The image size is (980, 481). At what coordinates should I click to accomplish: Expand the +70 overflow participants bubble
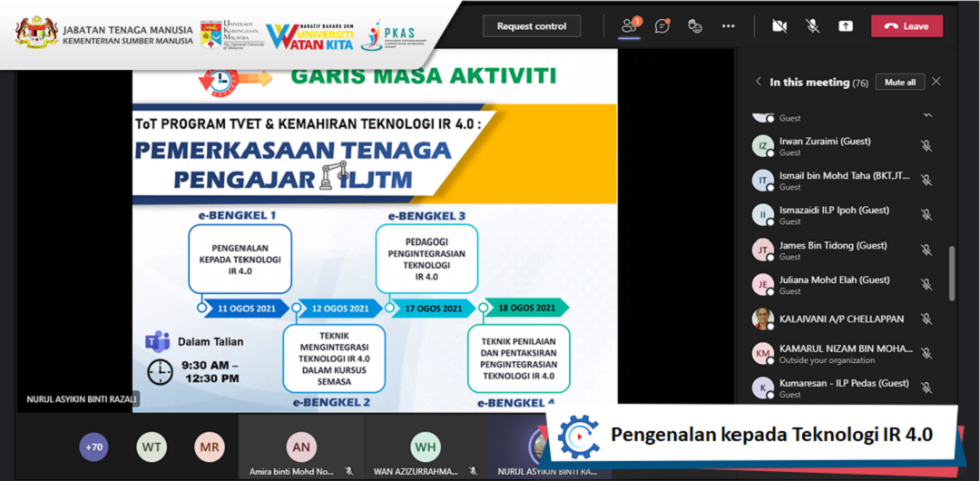click(x=93, y=447)
